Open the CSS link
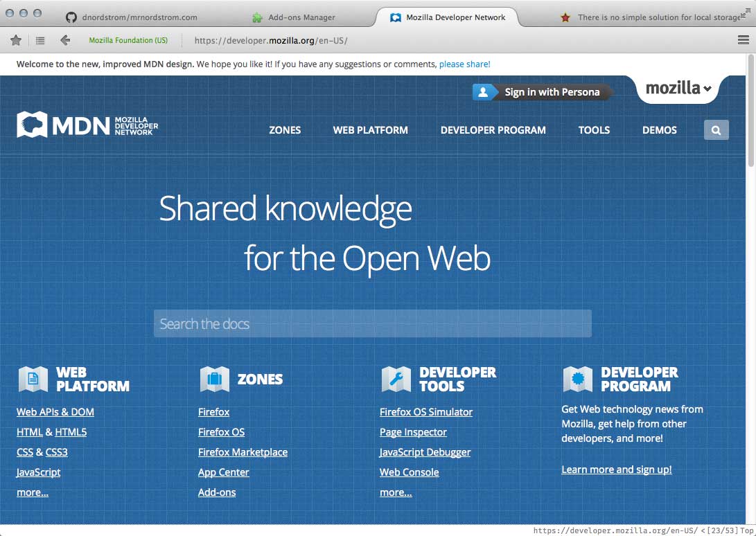 click(25, 452)
